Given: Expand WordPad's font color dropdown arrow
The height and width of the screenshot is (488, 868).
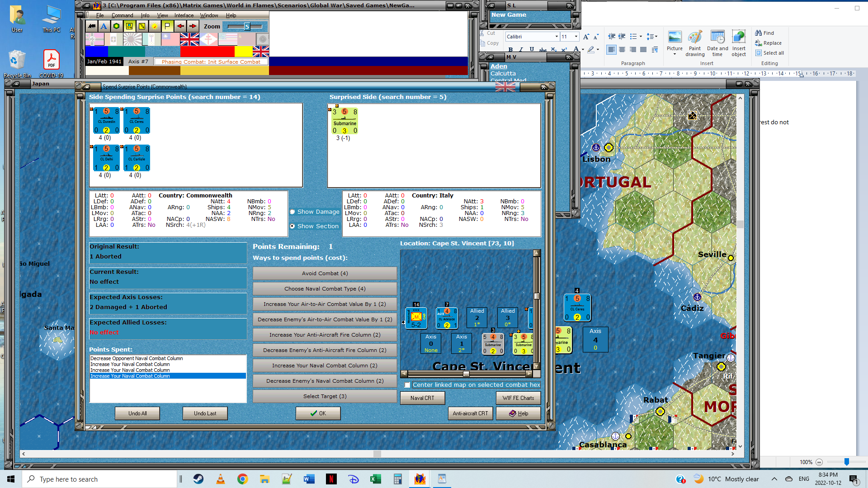Looking at the screenshot, I should point(583,50).
